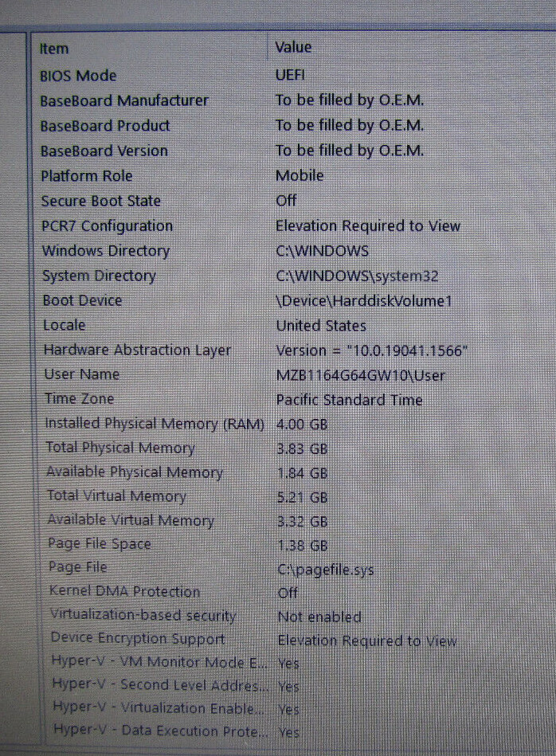The height and width of the screenshot is (756, 556).
Task: Select the Total Virtual Memory row label
Action: coord(117,496)
